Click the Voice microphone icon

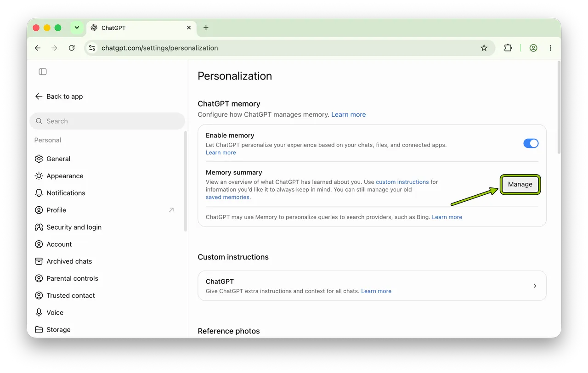pos(39,312)
